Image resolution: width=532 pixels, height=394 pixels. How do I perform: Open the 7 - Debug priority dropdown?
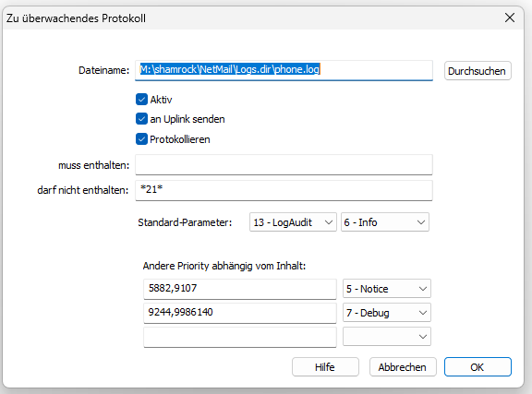coord(387,312)
